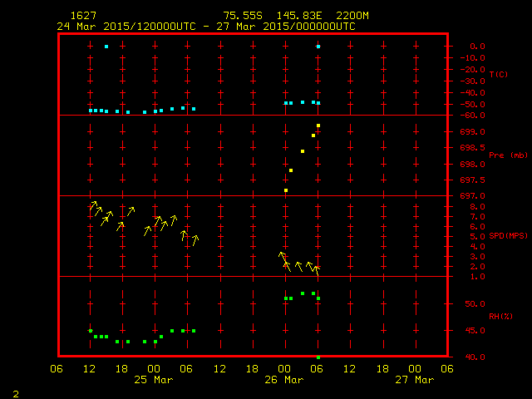Screen dimensions: 532x399
Task: Click the page number 2 in bottom-left corner
Action: pos(15,392)
